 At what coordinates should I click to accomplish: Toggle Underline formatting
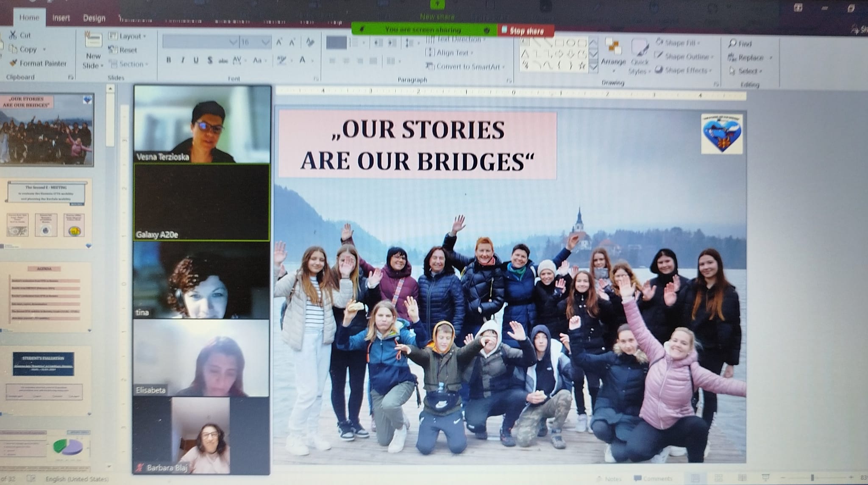(196, 60)
